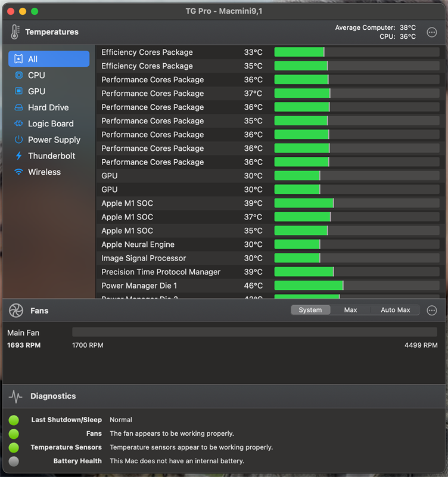Viewport: 448px width, 477px height.
Task: Click the Wireless wifi icon in sidebar
Action: [x=18, y=172]
